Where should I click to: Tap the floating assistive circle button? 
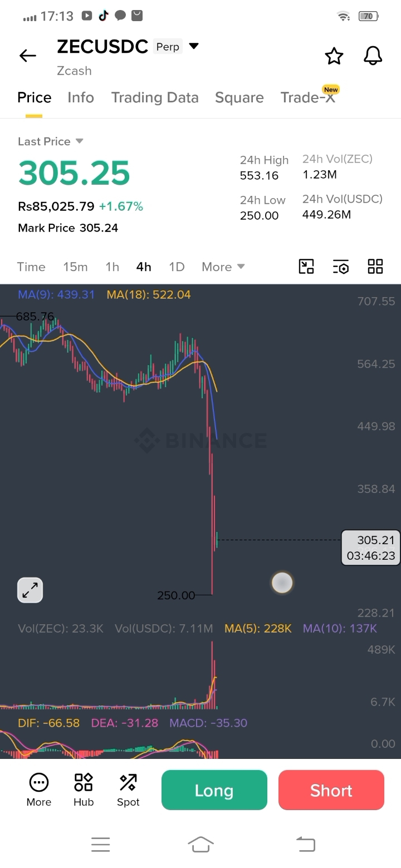click(x=282, y=583)
